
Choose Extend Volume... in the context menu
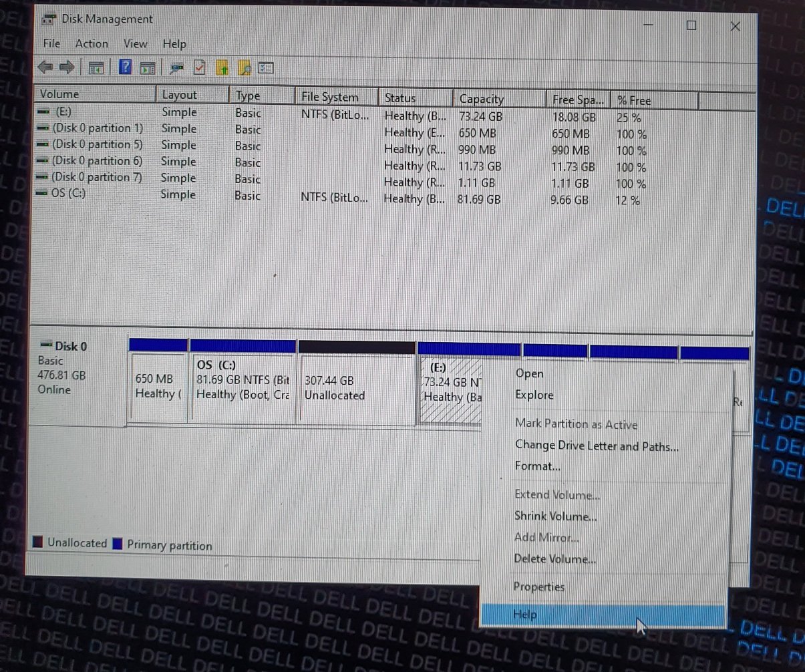click(557, 495)
